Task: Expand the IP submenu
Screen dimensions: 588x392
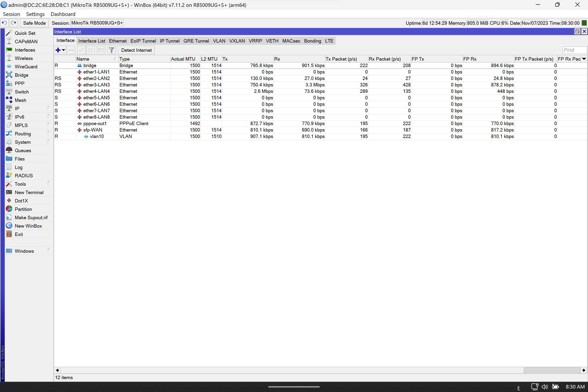Action: point(49,108)
